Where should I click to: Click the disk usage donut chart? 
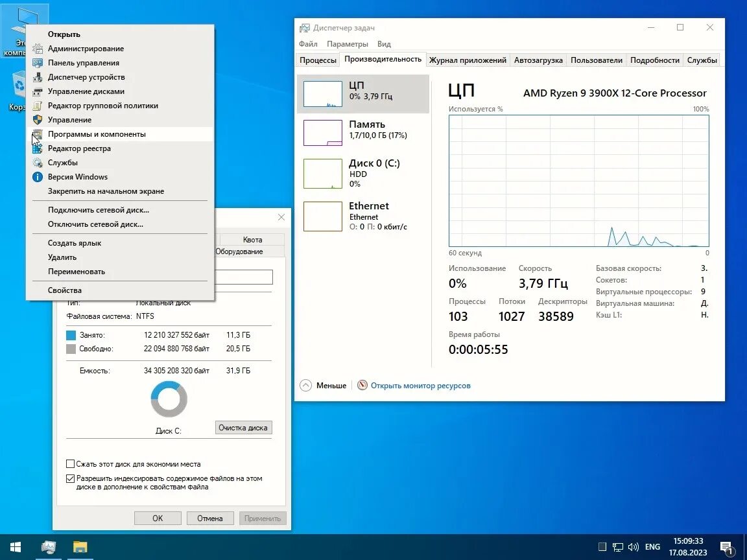coord(169,399)
